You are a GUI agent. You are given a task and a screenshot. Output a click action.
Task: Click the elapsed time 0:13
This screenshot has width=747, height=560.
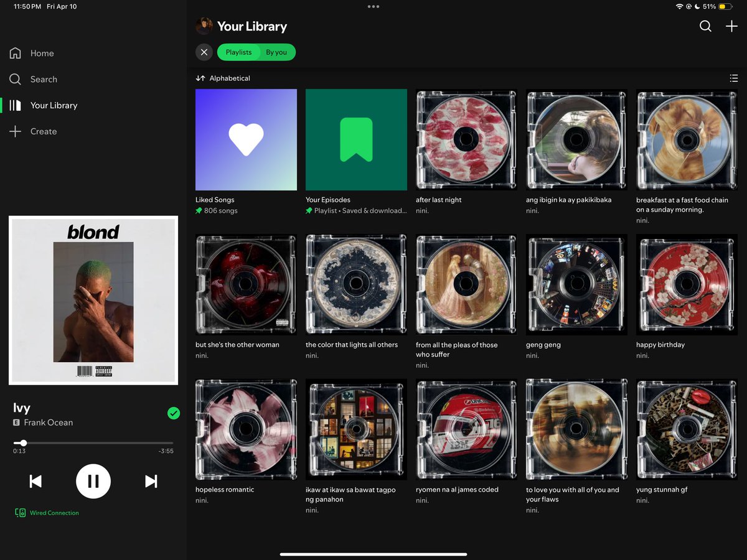point(19,451)
